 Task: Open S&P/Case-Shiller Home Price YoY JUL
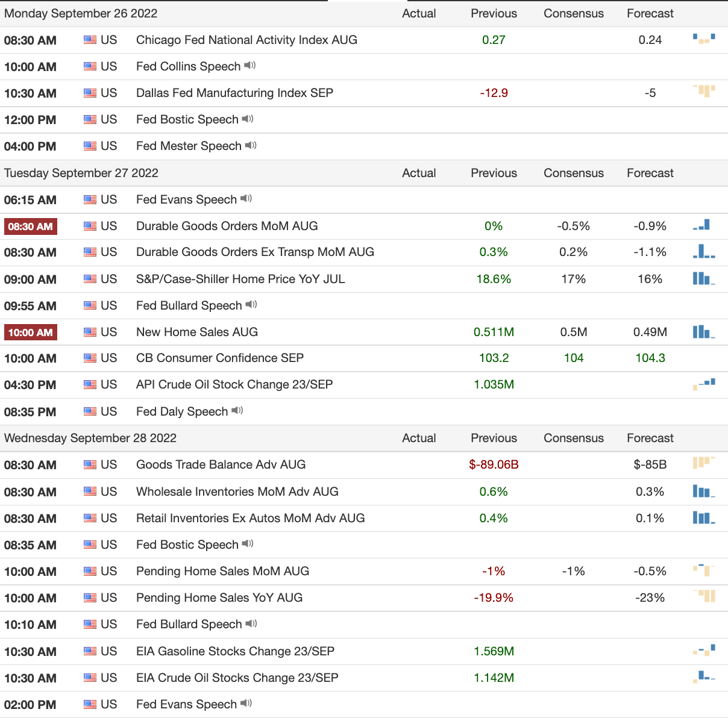coord(240,279)
